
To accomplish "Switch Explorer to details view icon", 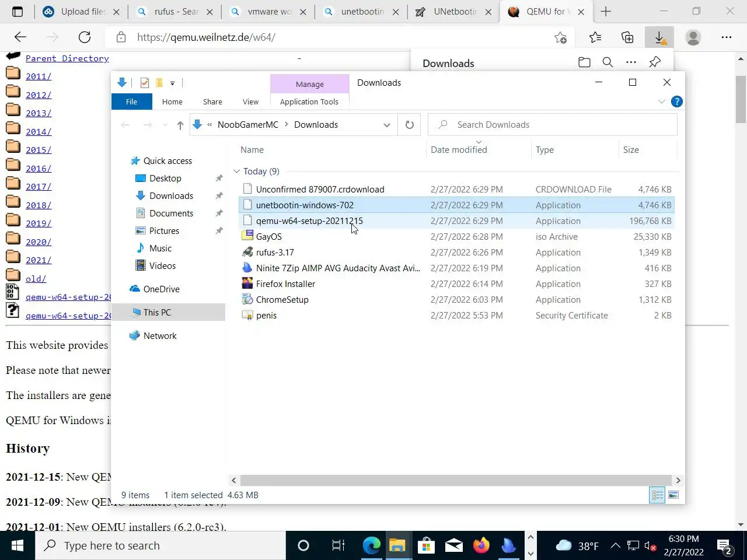I will point(658,495).
